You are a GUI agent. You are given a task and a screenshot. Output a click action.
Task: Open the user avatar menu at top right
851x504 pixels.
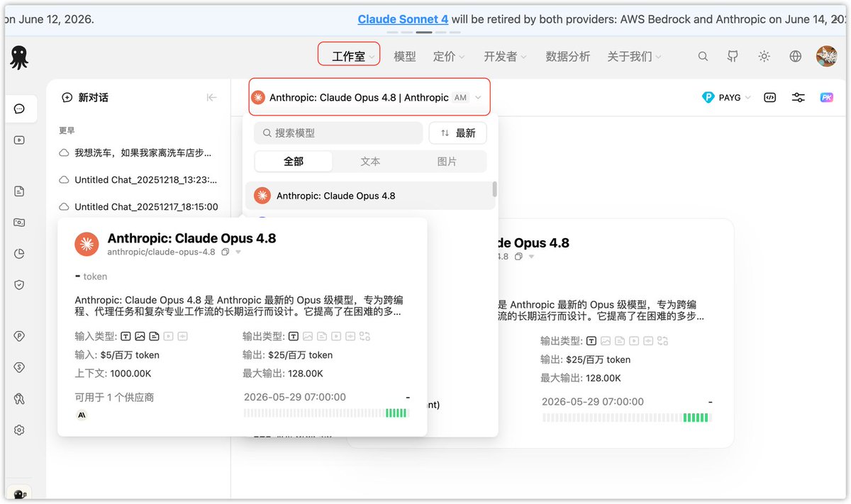(826, 57)
